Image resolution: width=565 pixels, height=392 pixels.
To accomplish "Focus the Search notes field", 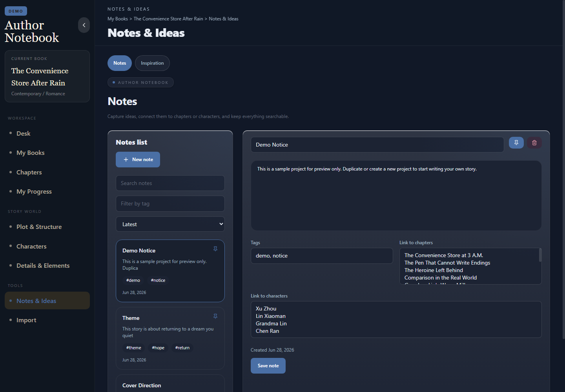I will point(170,183).
